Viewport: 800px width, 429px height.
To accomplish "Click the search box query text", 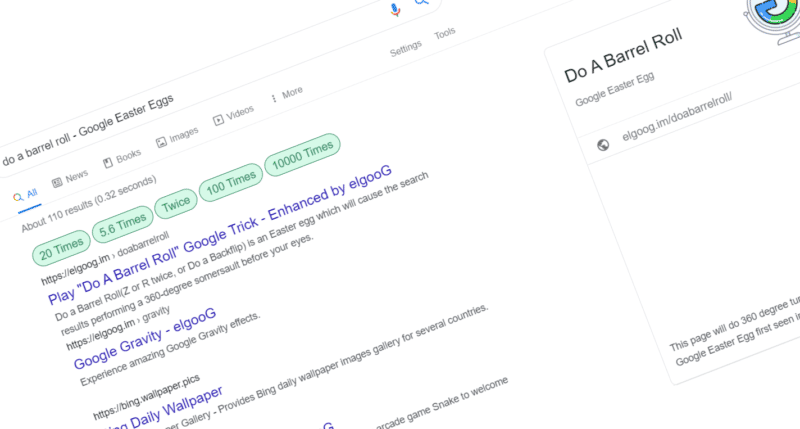I will pyautogui.click(x=88, y=130).
